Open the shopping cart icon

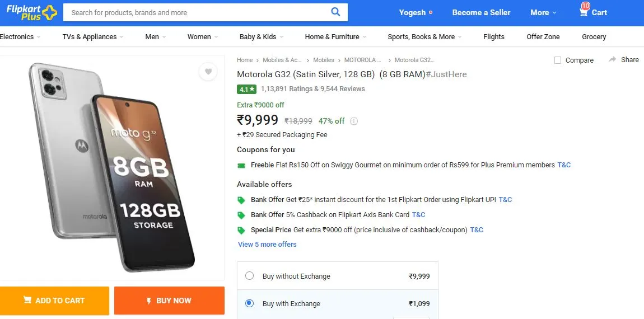coord(583,12)
